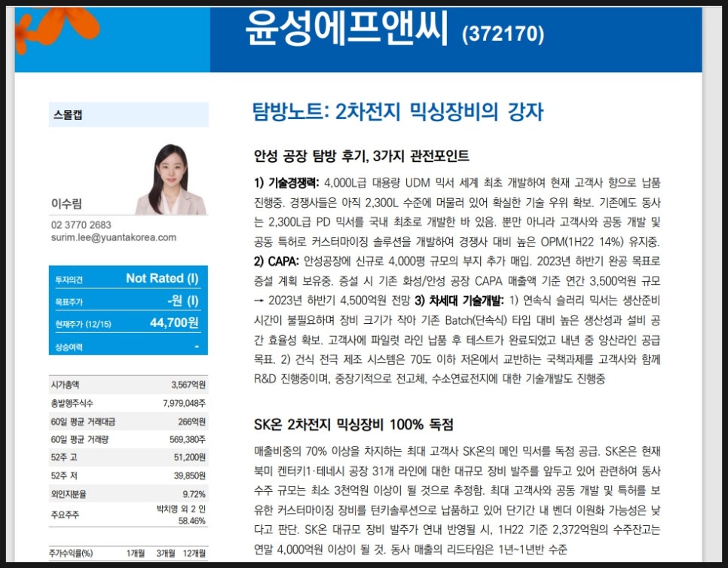This screenshot has width=728, height=568.
Task: Click the 주요주주 row label
Action: [x=65, y=515]
